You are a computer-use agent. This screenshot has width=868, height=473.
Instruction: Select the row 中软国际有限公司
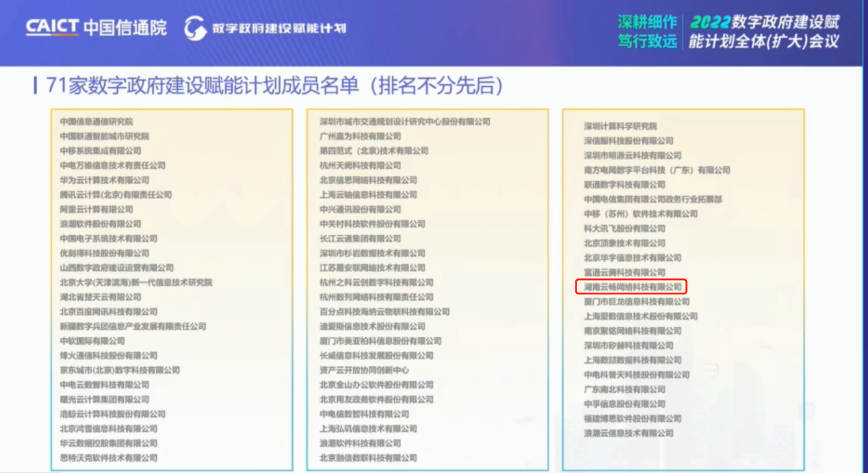[x=92, y=341]
